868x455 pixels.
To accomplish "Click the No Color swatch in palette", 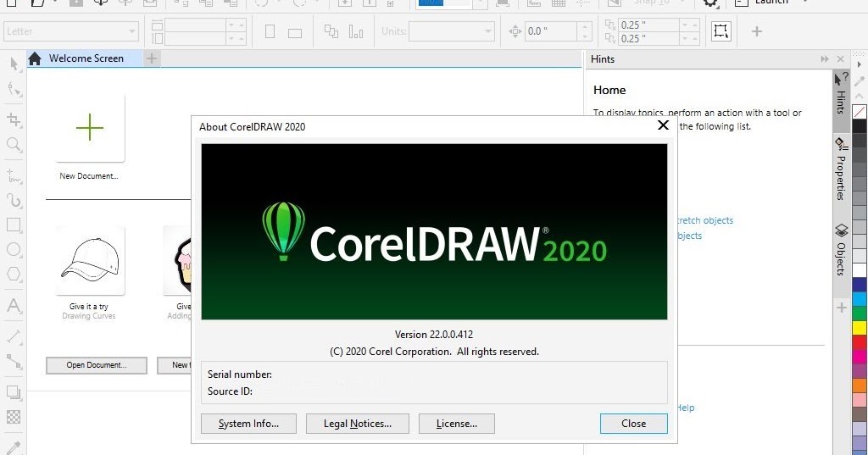I will [860, 112].
